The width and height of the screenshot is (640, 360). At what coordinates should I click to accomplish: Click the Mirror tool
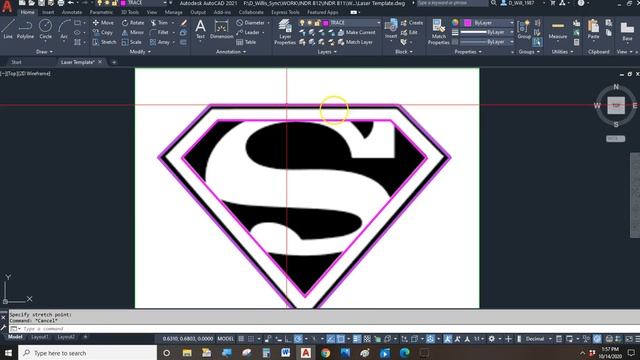[x=133, y=32]
